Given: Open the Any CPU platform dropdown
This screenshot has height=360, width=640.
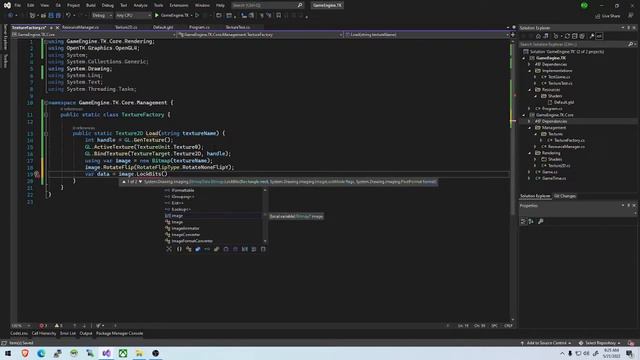Looking at the screenshot, I should [133, 16].
